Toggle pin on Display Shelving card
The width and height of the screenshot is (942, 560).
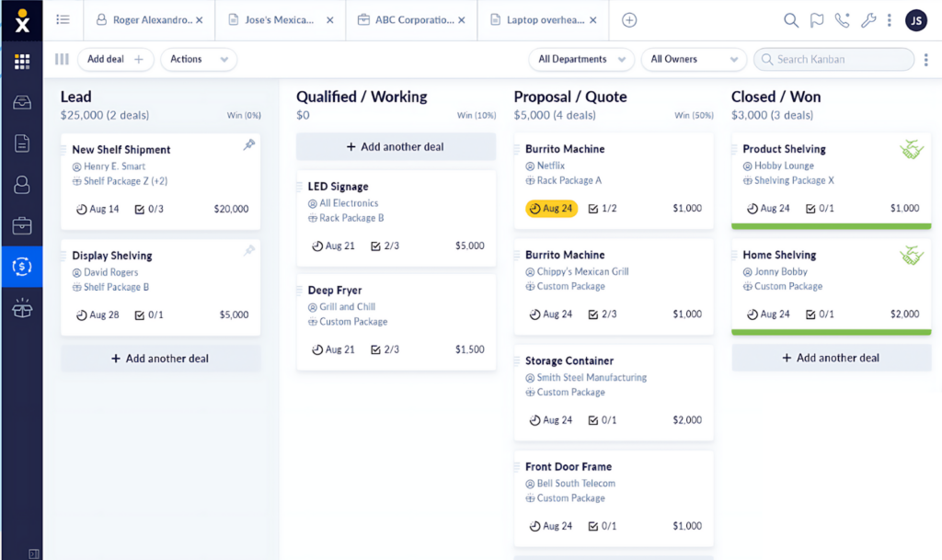click(x=248, y=250)
